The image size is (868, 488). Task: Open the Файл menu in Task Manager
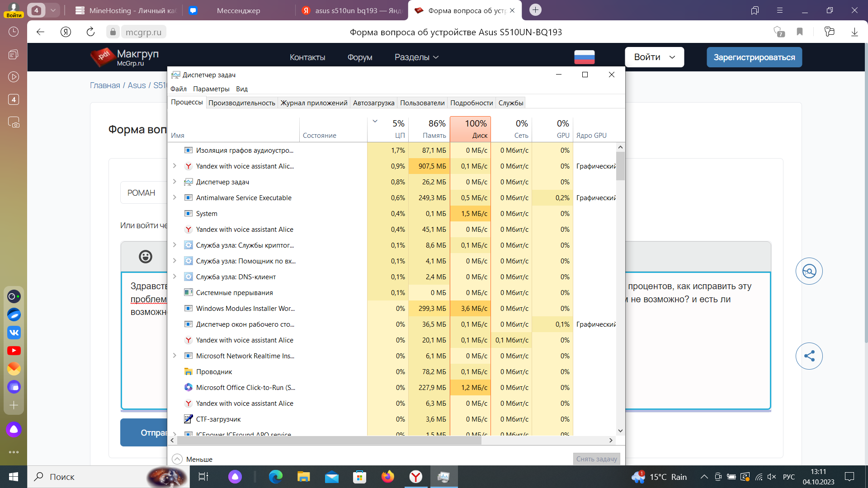coord(179,89)
